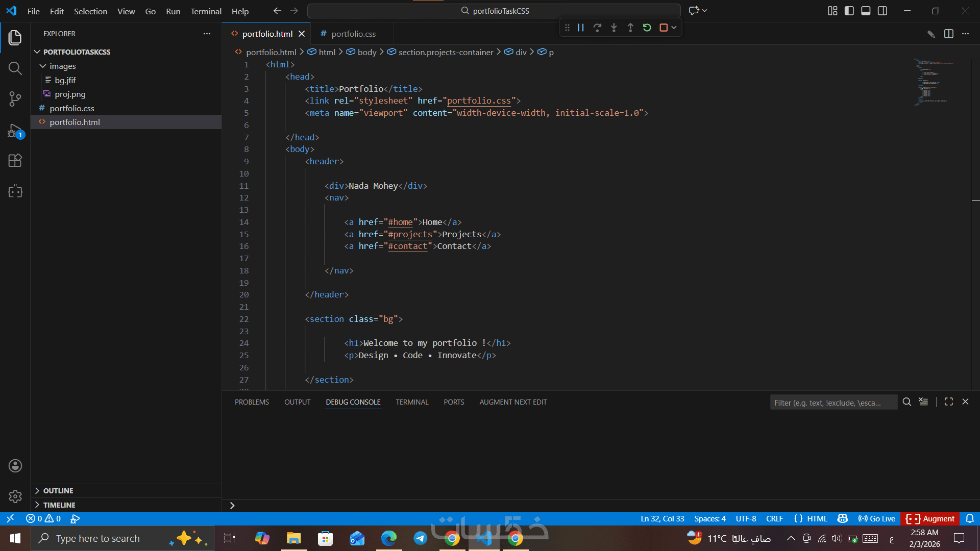Viewport: 980px width, 551px height.
Task: Switch to the PROBLEMS panel tab
Action: [252, 402]
